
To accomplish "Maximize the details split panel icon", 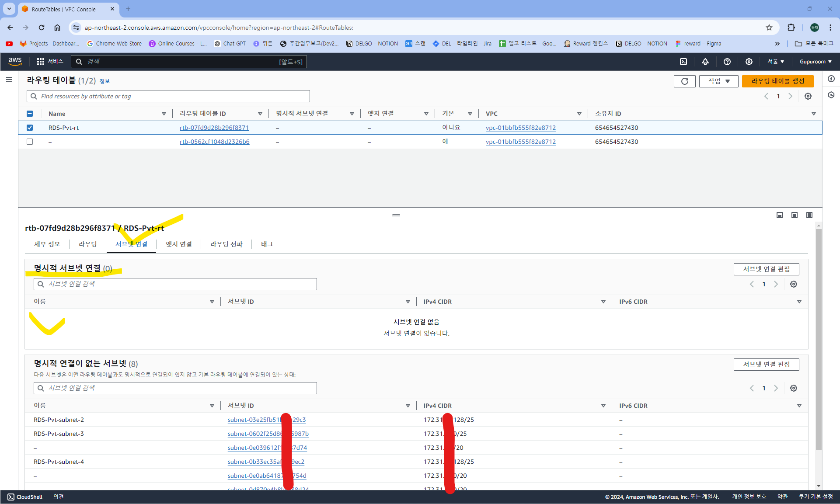I will point(809,215).
